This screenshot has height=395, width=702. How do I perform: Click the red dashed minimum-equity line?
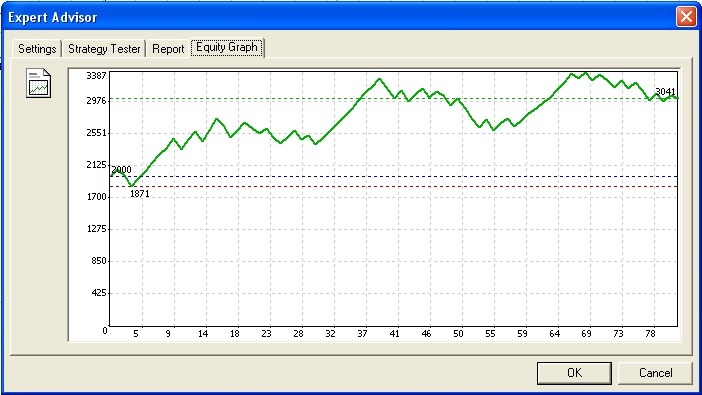click(394, 186)
